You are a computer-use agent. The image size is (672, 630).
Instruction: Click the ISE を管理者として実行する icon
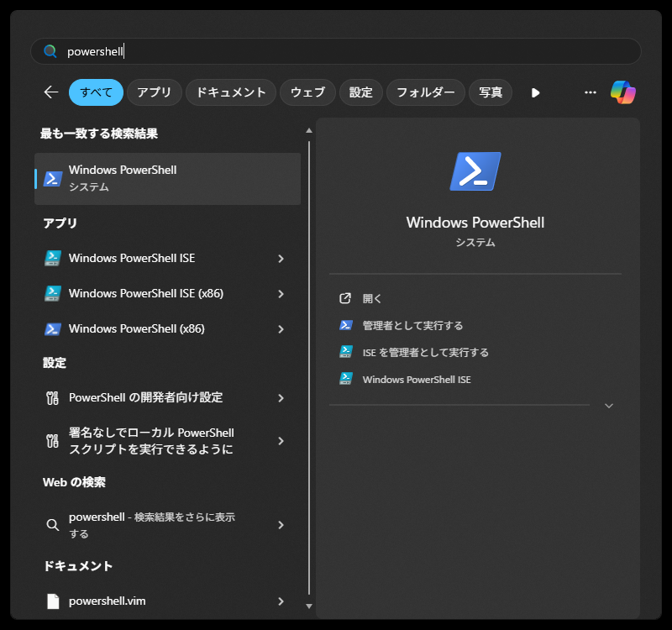coord(346,352)
